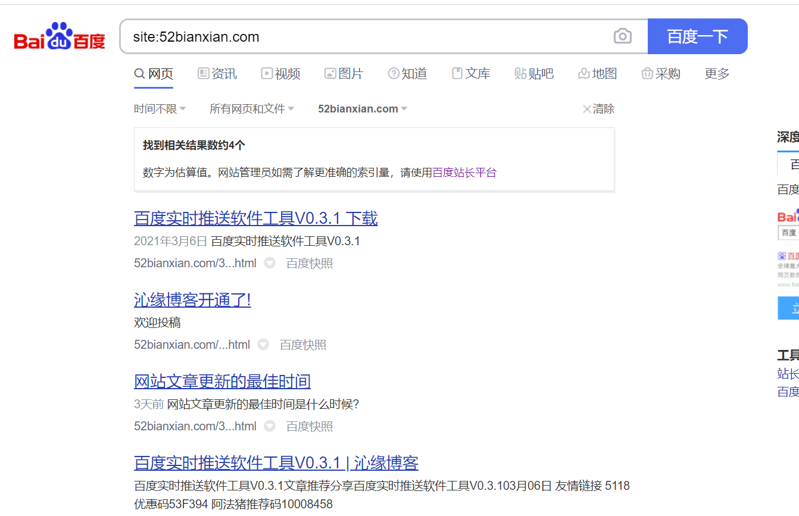Screen dimensions: 799x516
Task: Focus the search box containing site:52bianxian.com
Action: click(x=367, y=36)
